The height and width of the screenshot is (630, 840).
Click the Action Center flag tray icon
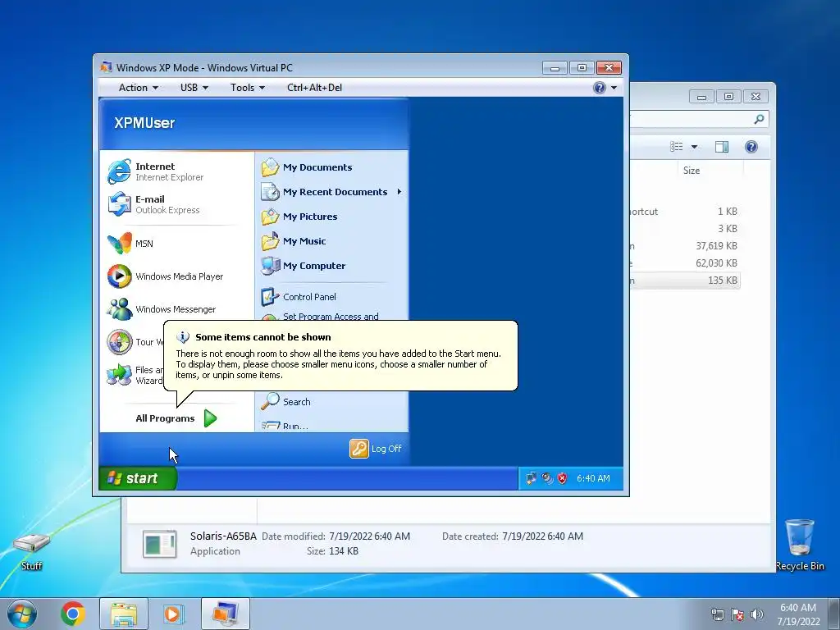pos(737,614)
